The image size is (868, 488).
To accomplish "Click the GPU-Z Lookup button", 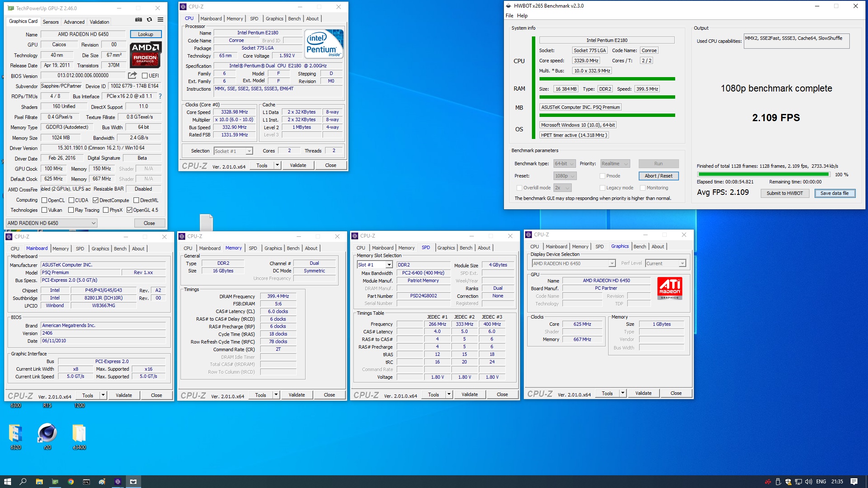I will pos(145,34).
